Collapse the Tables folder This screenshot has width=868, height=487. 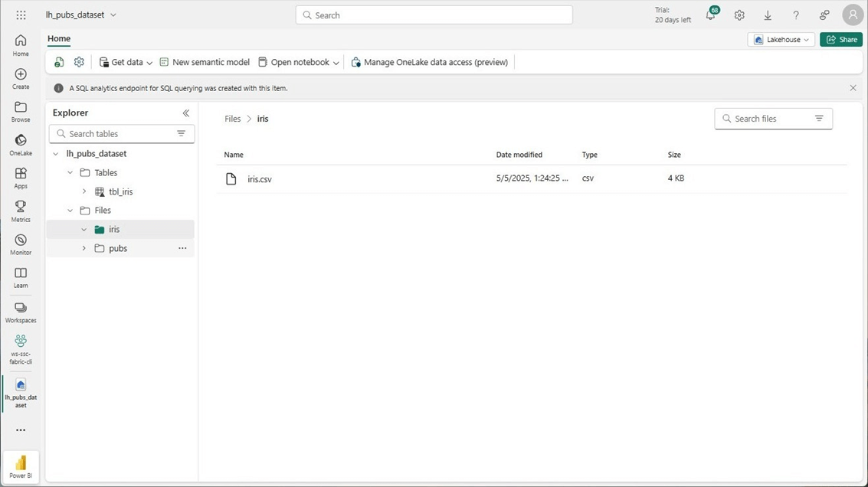point(70,172)
